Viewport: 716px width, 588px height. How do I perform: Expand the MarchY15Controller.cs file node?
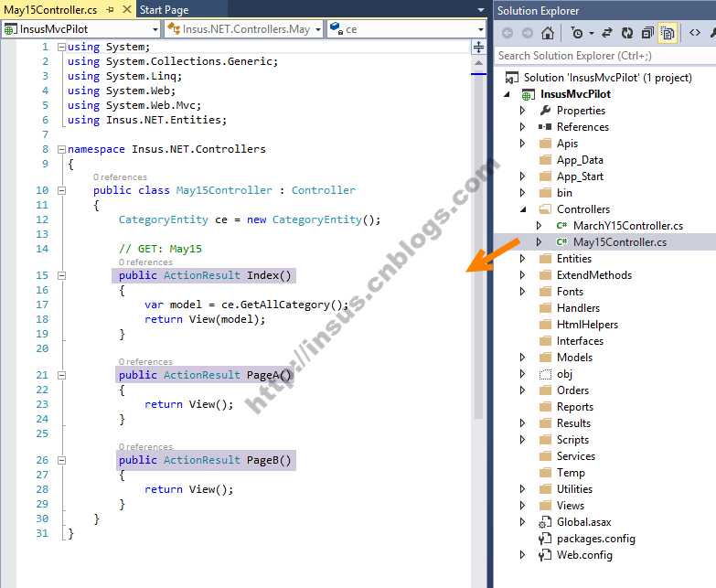(x=540, y=226)
